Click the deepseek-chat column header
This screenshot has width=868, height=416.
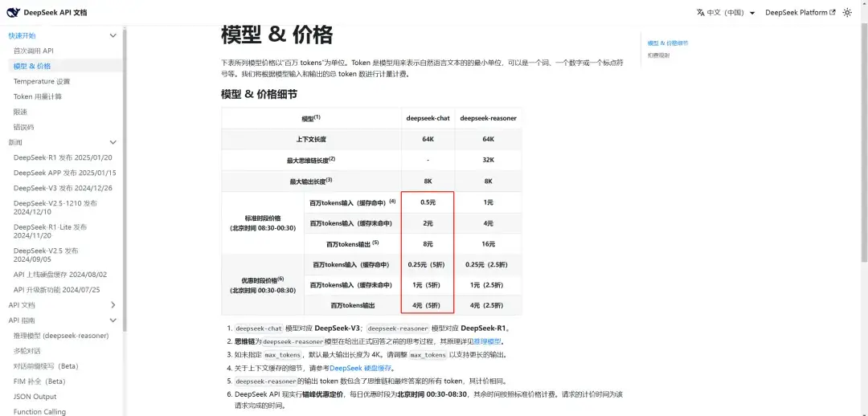428,118
